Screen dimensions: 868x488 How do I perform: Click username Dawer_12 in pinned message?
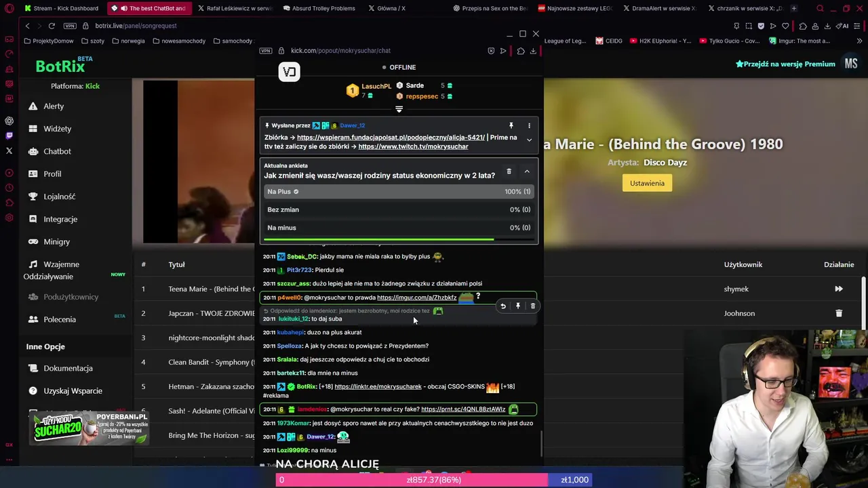click(352, 125)
